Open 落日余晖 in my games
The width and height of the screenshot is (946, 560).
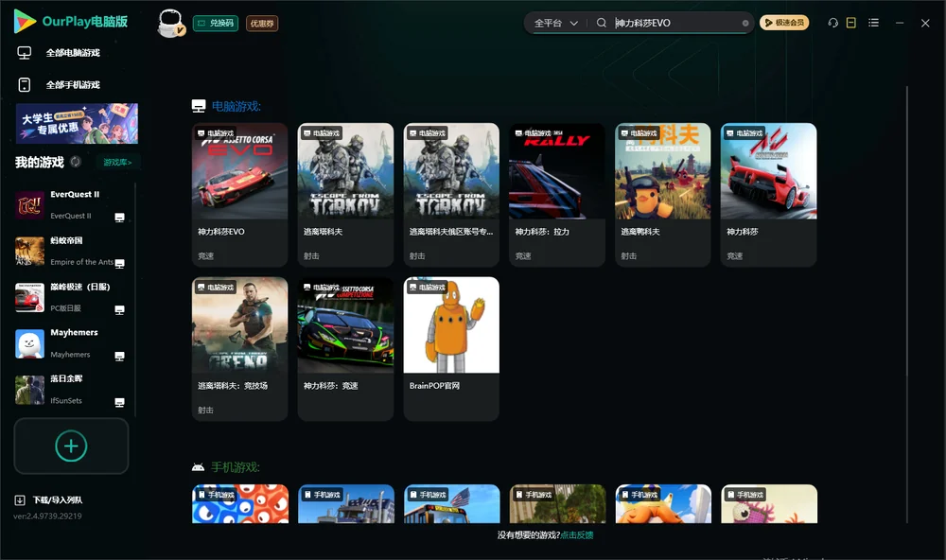point(71,390)
